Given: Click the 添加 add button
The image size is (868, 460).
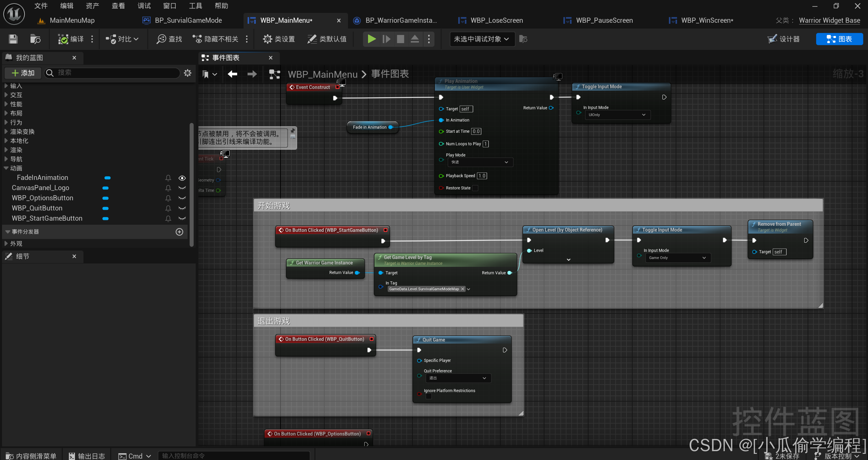Looking at the screenshot, I should tap(23, 73).
